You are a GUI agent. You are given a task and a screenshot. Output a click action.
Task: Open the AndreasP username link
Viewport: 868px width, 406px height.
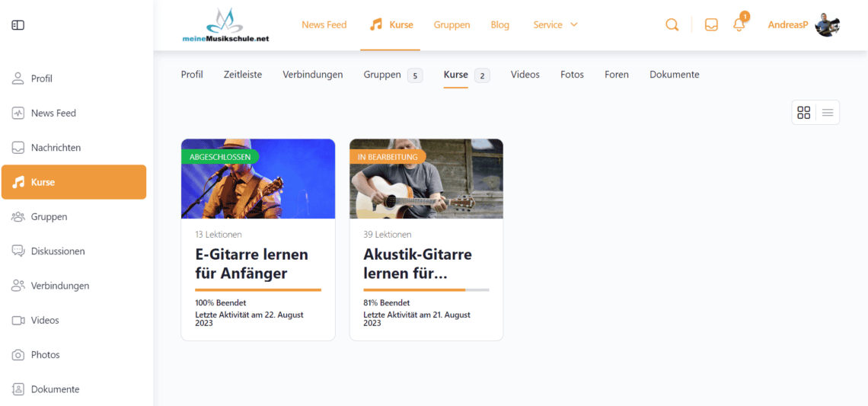point(788,25)
